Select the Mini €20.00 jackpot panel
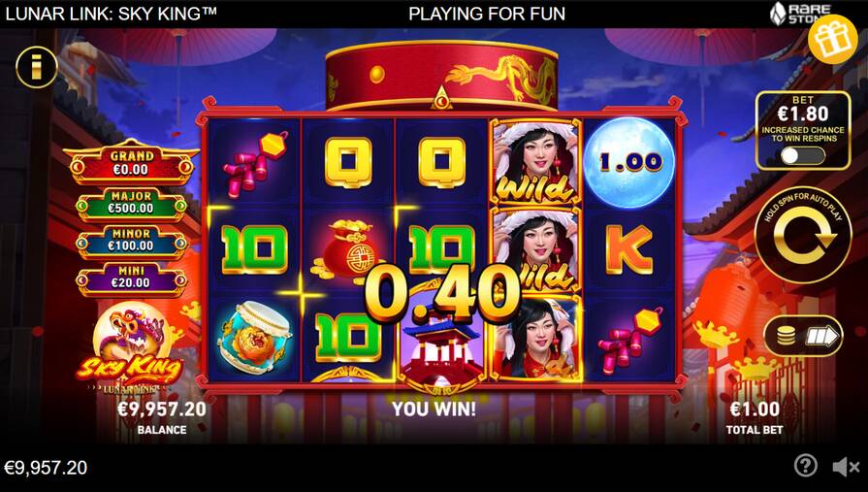This screenshot has height=492, width=868. (x=131, y=277)
